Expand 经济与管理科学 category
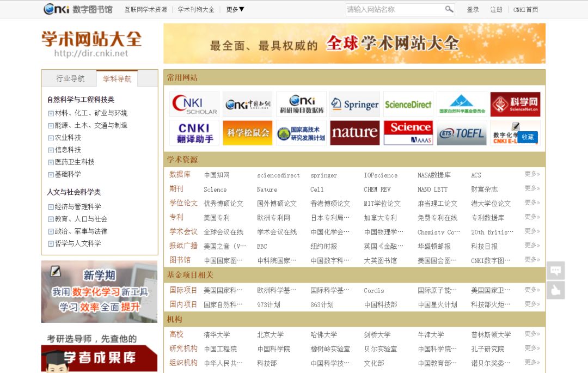This screenshot has height=373, width=588. click(x=51, y=207)
